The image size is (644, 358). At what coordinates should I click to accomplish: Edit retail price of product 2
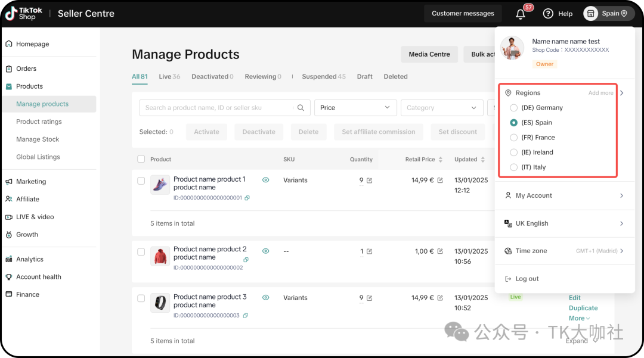tap(440, 251)
